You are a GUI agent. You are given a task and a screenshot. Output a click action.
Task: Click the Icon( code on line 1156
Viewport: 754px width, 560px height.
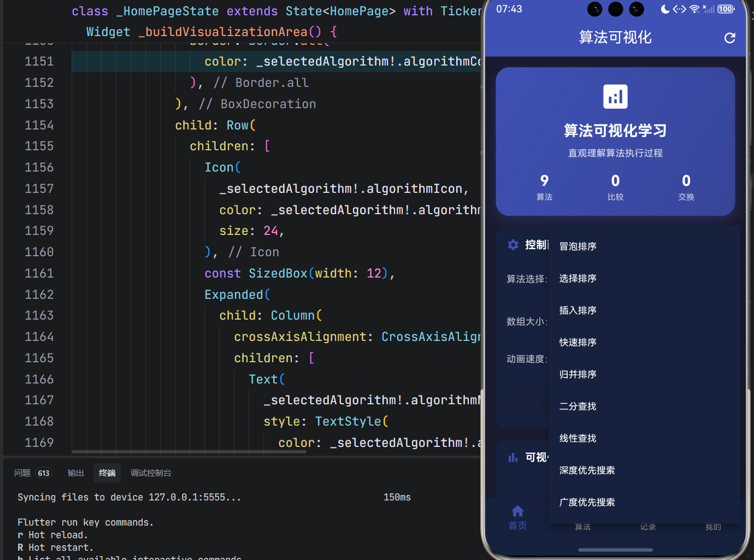tap(222, 167)
